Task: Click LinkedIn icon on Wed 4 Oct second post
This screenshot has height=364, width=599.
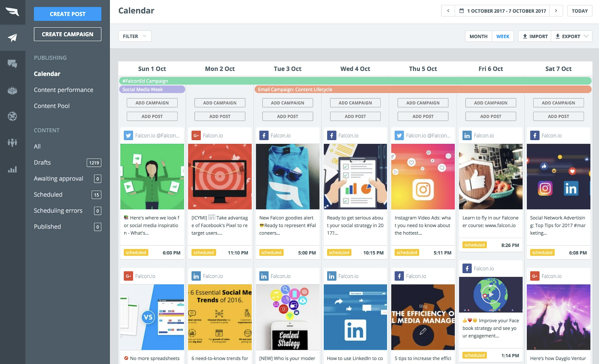Action: (331, 276)
